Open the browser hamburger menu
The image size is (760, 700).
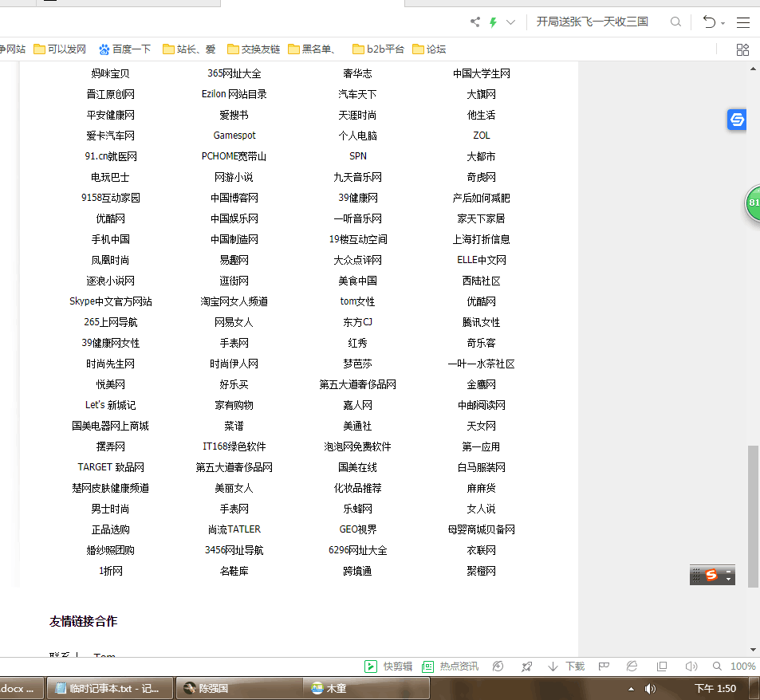(743, 22)
